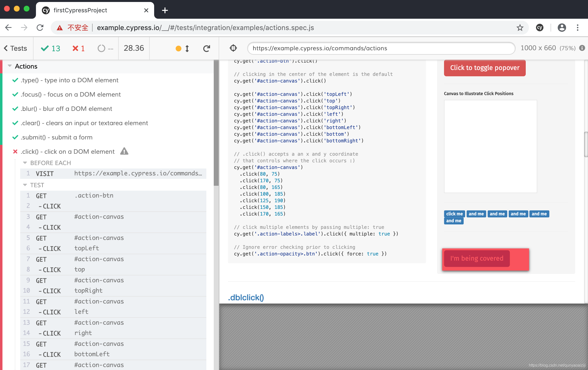
Task: Click the URL input field
Action: point(380,48)
